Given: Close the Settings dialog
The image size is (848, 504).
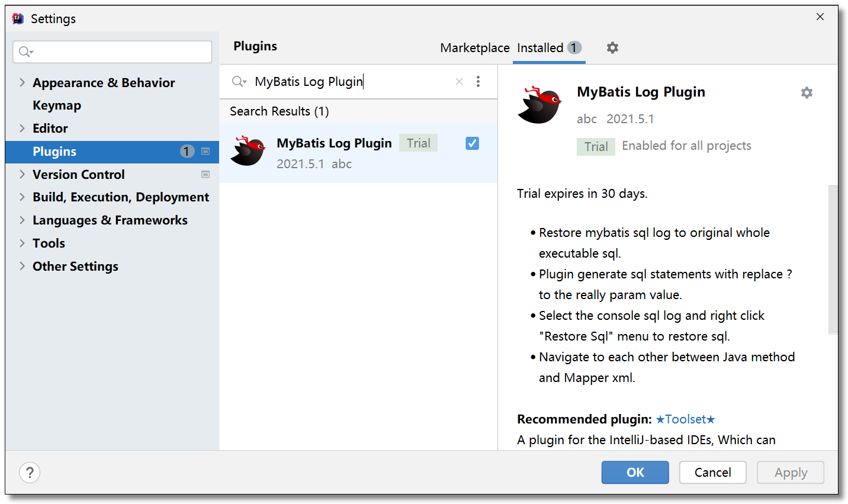Looking at the screenshot, I should point(820,17).
